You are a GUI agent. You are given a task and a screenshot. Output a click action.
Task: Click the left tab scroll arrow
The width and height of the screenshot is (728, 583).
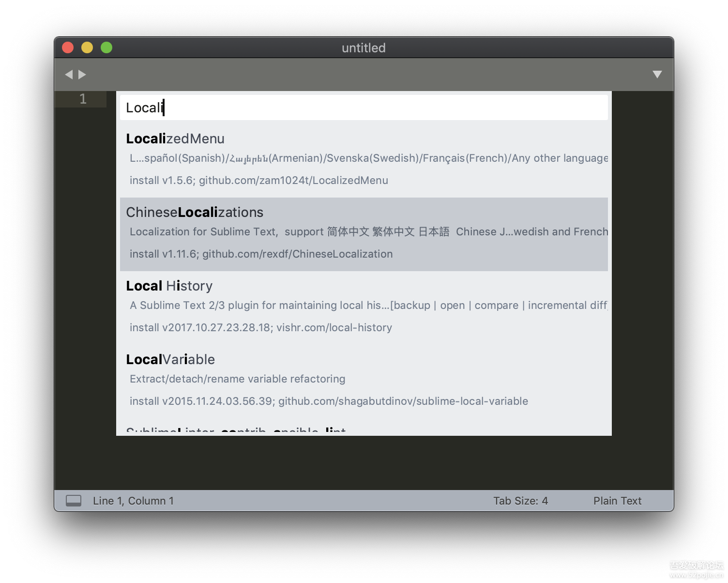pyautogui.click(x=69, y=75)
